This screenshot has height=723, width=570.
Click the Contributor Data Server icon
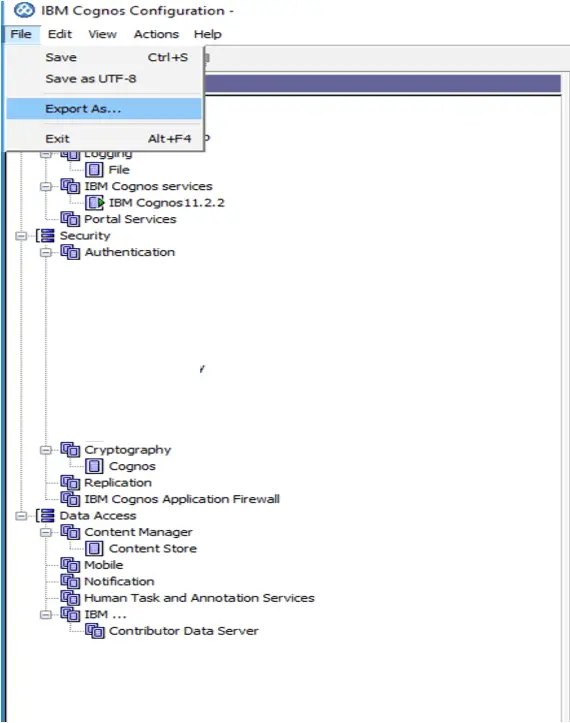coord(95,631)
